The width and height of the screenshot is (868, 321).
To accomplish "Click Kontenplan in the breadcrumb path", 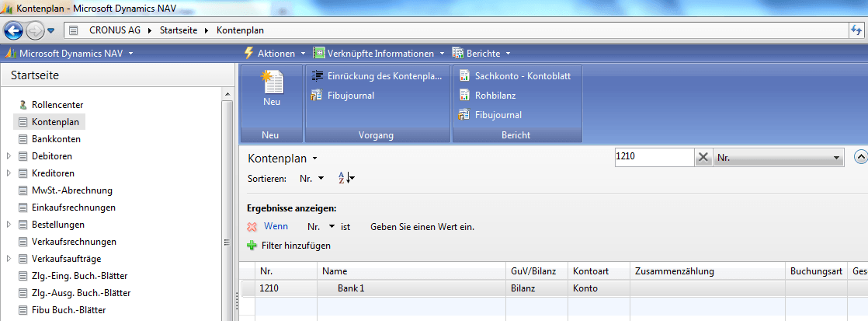I will pyautogui.click(x=240, y=30).
